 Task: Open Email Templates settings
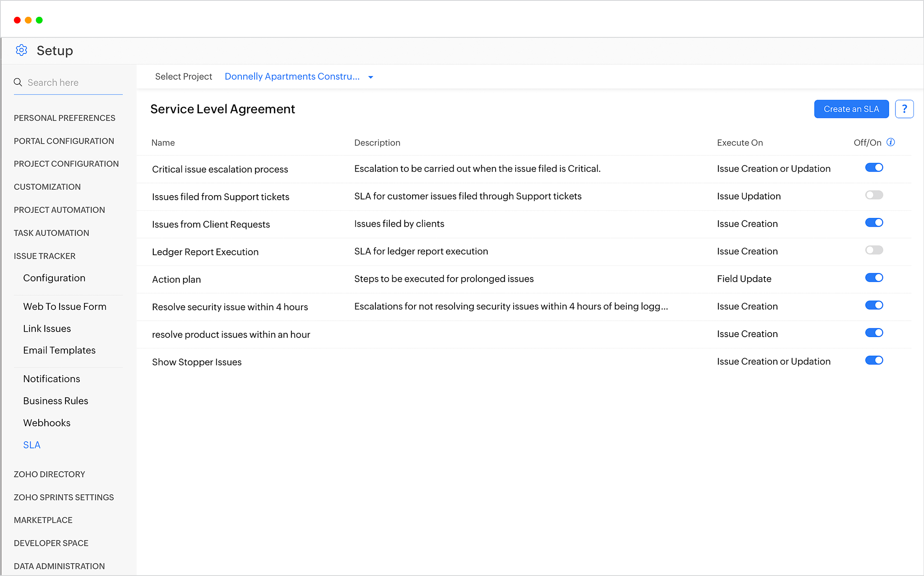[60, 350]
